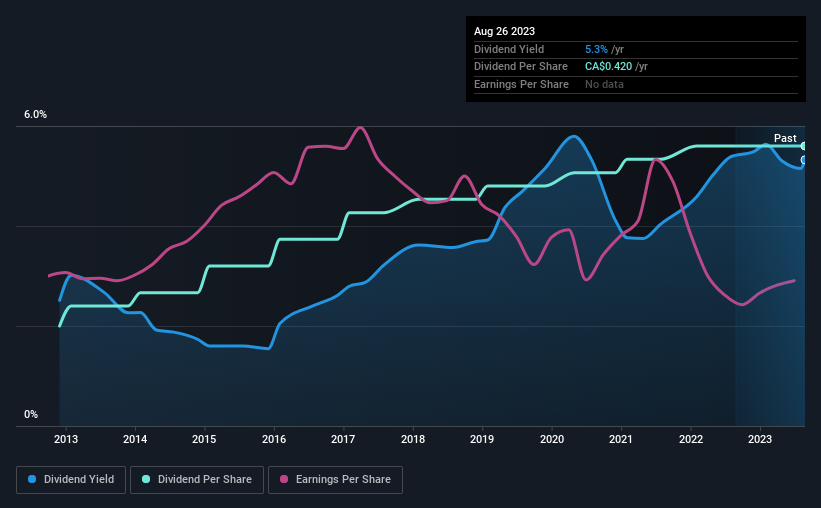
Task: Click the 2023 label on the x-axis
Action: tap(760, 439)
